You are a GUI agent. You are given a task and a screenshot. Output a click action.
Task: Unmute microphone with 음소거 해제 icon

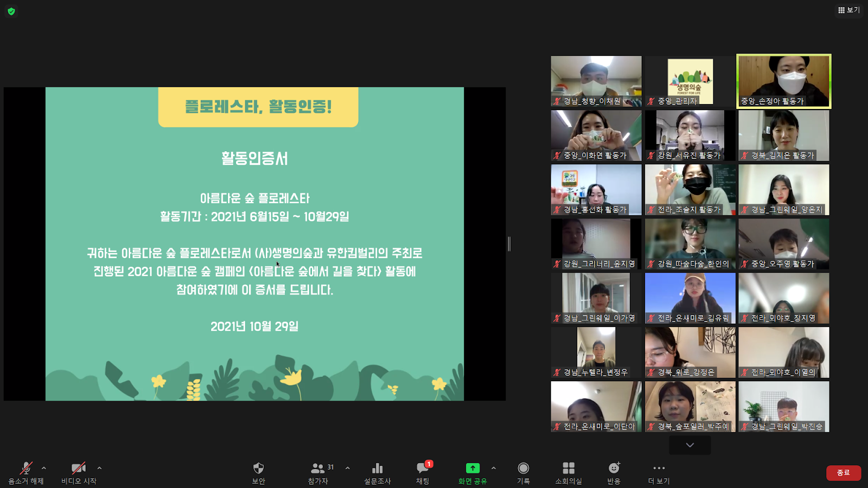[x=25, y=468]
